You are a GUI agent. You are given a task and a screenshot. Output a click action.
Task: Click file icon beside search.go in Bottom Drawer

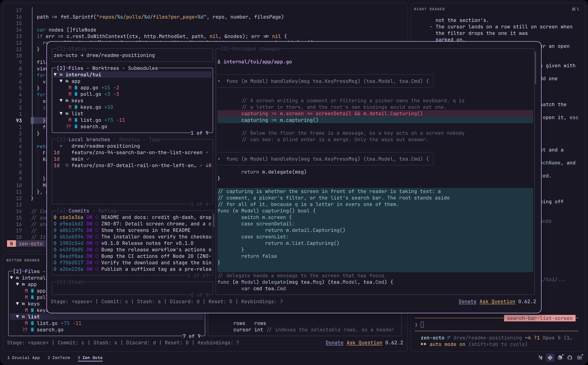pos(32,330)
